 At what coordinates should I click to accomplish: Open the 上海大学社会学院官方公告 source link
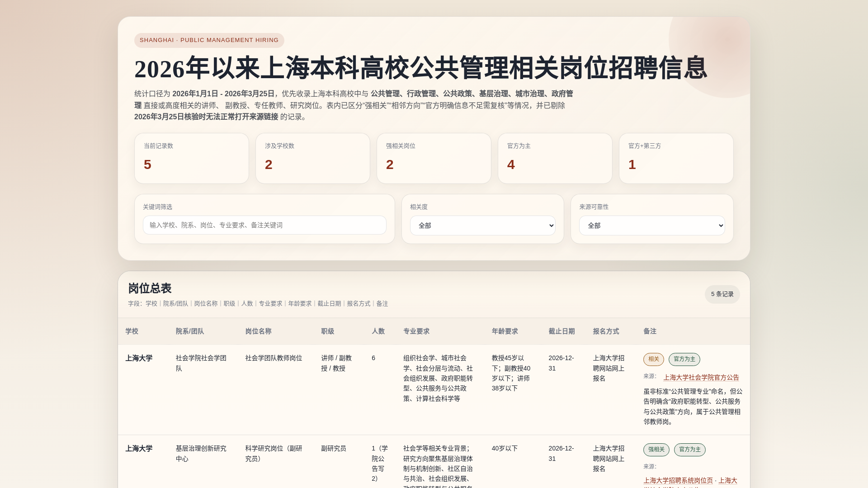point(701,377)
